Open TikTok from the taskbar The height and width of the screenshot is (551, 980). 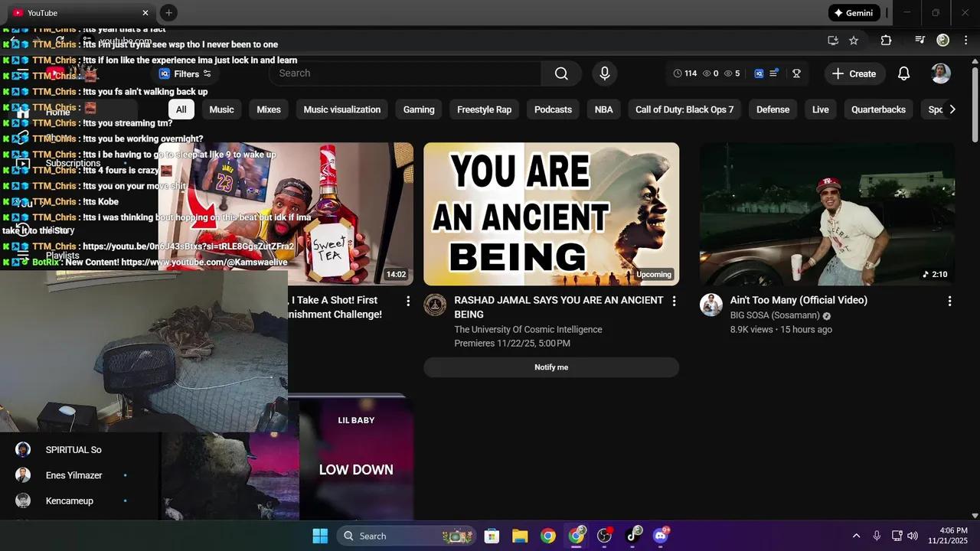(633, 536)
